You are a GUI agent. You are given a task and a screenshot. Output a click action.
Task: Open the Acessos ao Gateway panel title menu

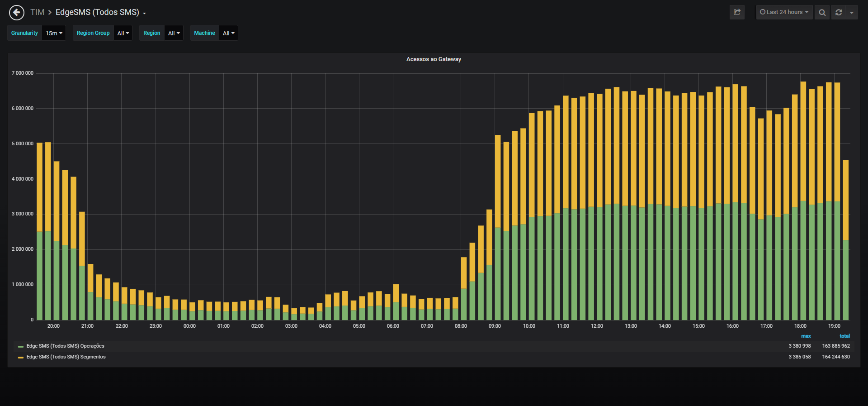[434, 59]
